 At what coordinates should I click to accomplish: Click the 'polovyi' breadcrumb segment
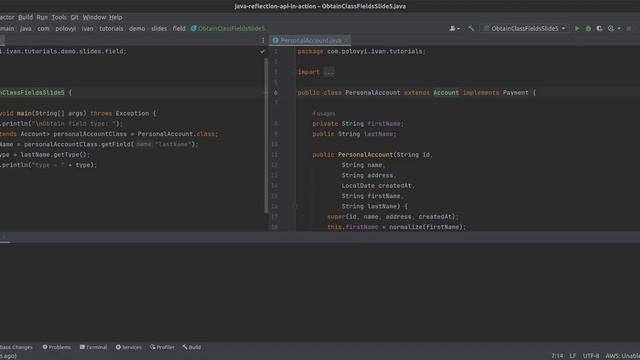click(x=66, y=29)
